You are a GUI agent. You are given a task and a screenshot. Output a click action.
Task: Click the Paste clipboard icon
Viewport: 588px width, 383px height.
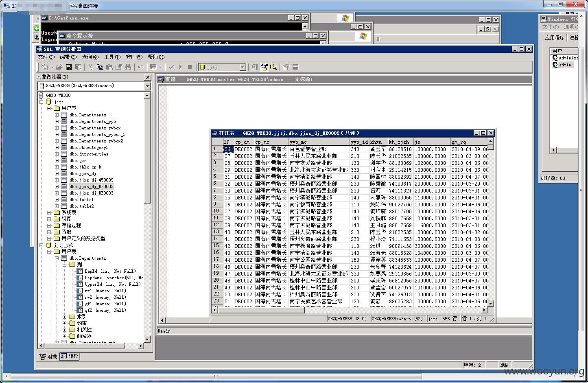point(109,67)
